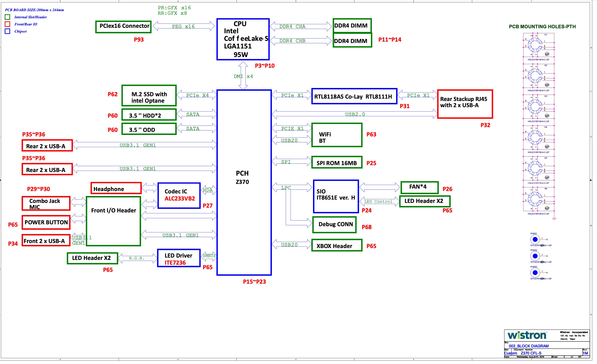Click the DMI x4 vertical arrow
Screen dimensions: 597x364
click(243, 76)
